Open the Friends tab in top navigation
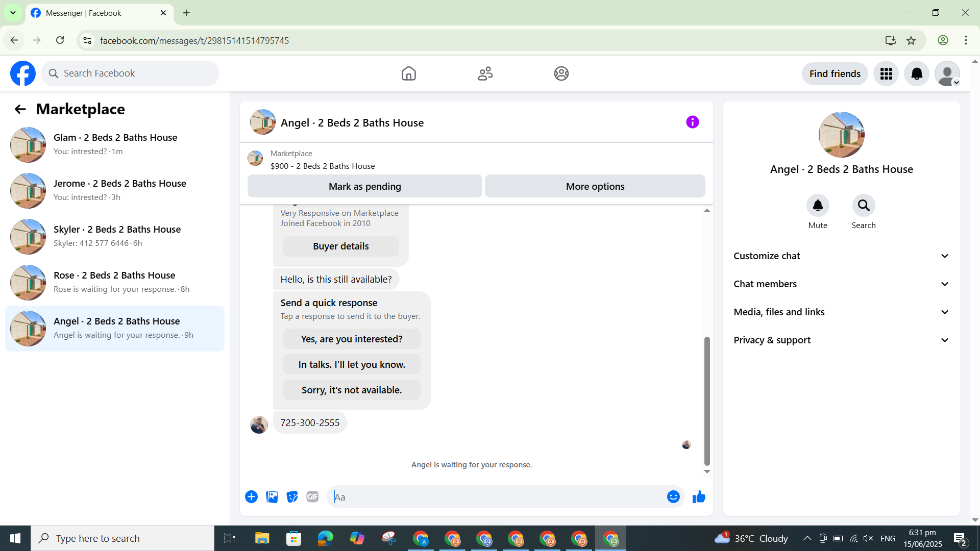Screen dimensions: 980x551 pyautogui.click(x=485, y=74)
